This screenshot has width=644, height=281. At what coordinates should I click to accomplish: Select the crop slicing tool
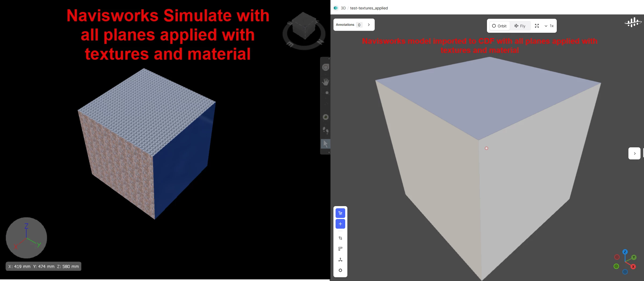click(340, 238)
